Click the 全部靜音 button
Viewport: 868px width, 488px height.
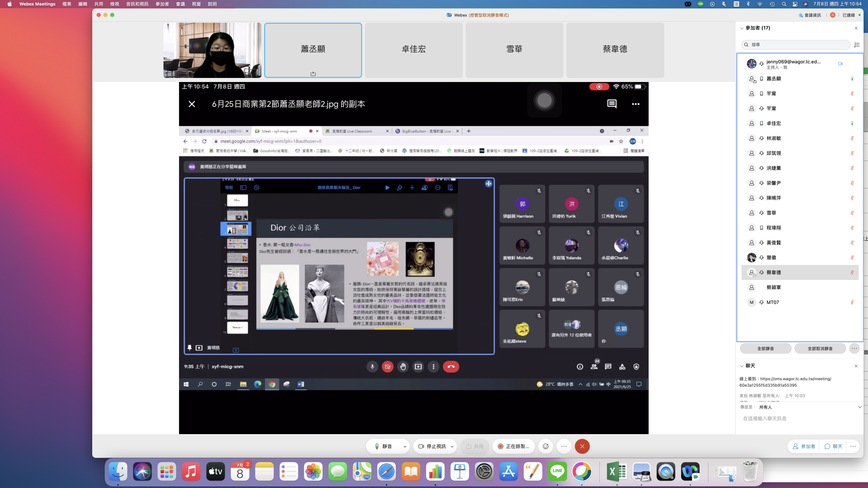[x=765, y=348]
